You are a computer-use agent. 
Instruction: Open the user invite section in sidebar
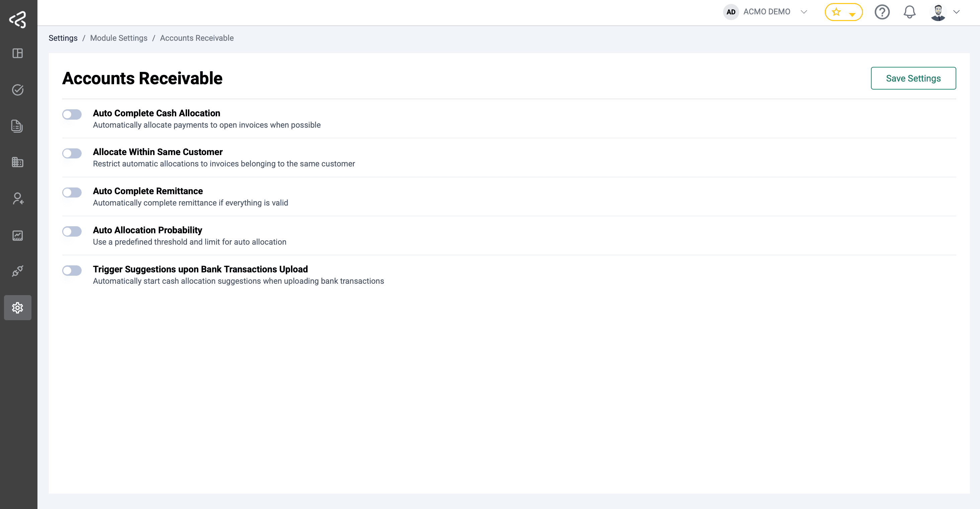[17, 198]
